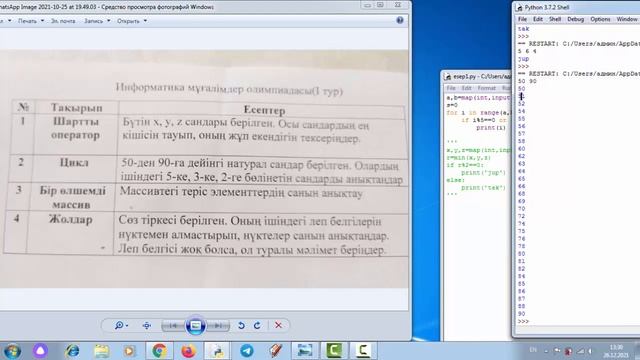The image size is (640, 360).
Task: Open Edit menu in esep1.py editor
Action: pyautogui.click(x=466, y=88)
